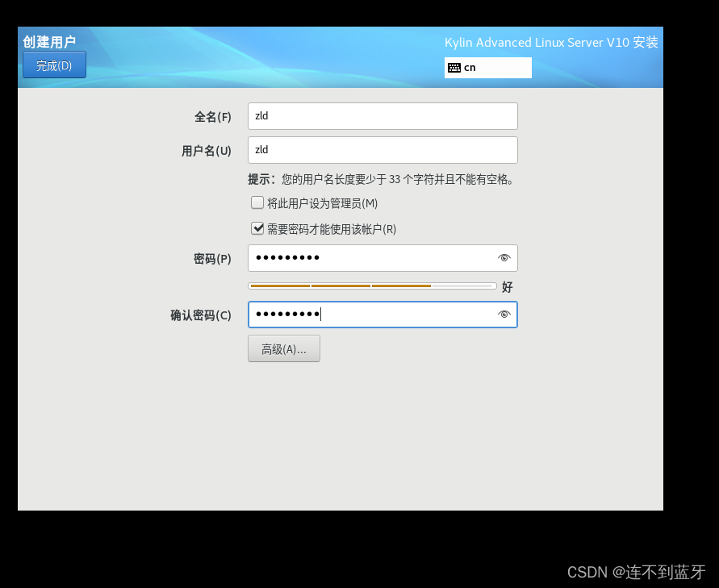Uncheck 需要密码才能使用该帐户(R) checkbox

coord(257,228)
